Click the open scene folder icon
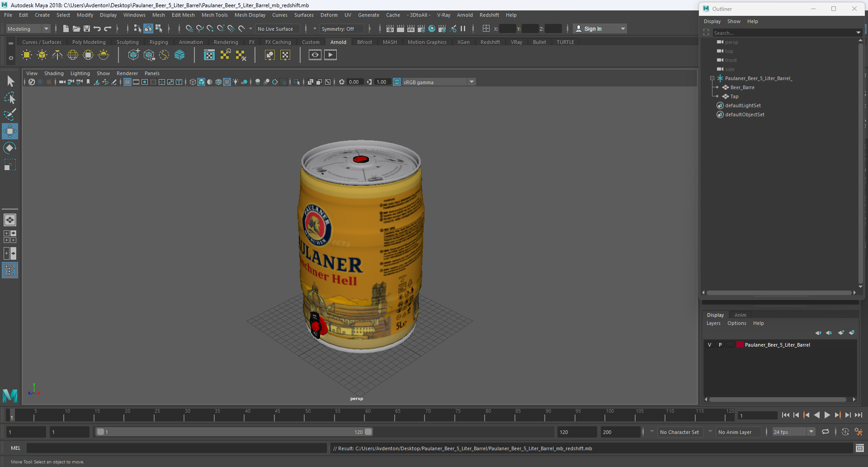 click(x=76, y=29)
